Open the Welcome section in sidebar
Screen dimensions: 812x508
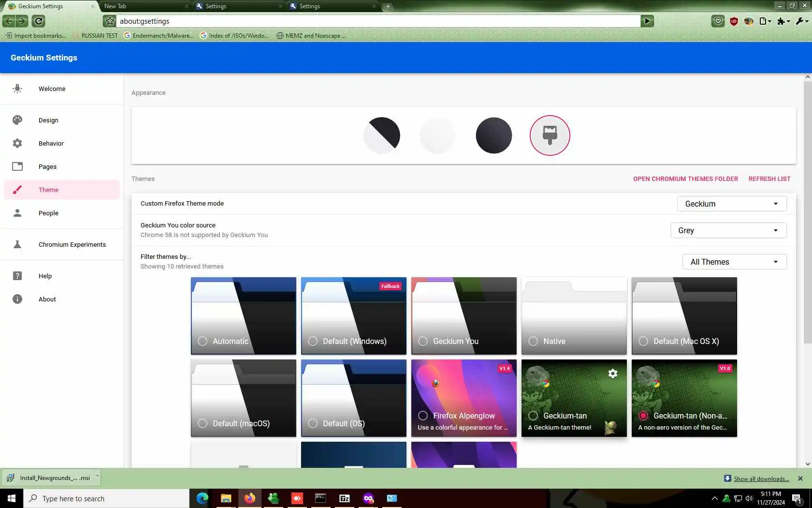pyautogui.click(x=62, y=89)
